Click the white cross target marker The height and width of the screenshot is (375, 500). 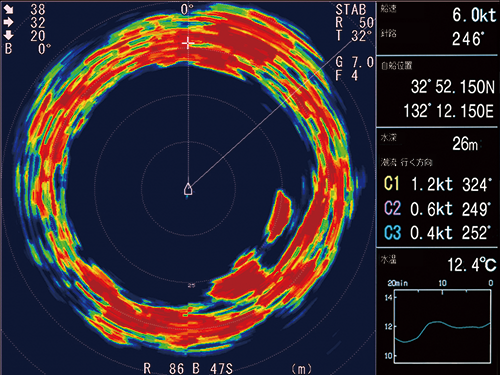(188, 43)
